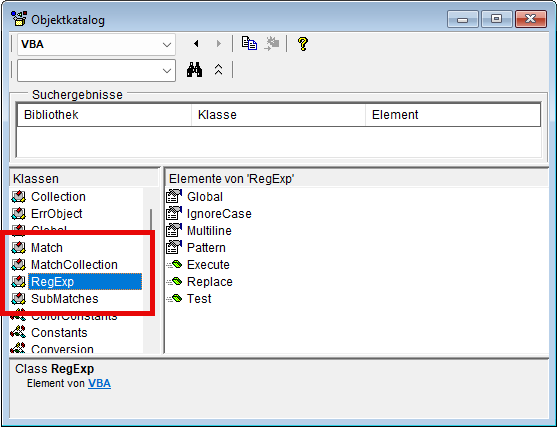
Task: Click the Element column header
Action: click(453, 115)
